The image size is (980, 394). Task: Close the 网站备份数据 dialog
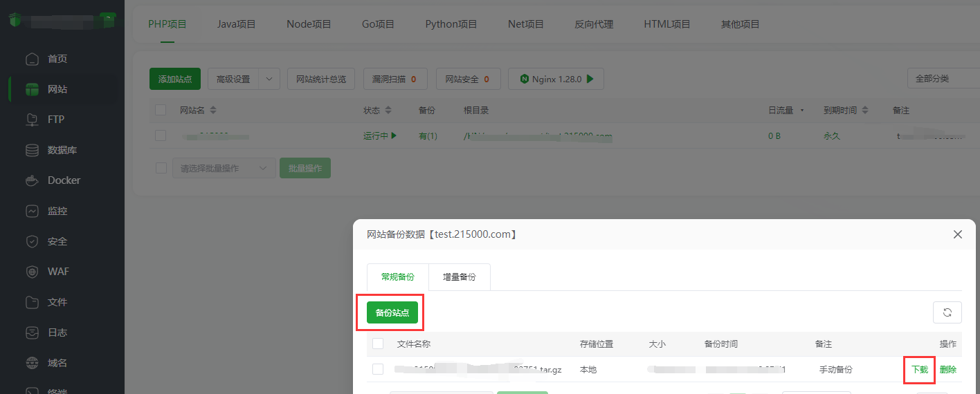tap(958, 234)
